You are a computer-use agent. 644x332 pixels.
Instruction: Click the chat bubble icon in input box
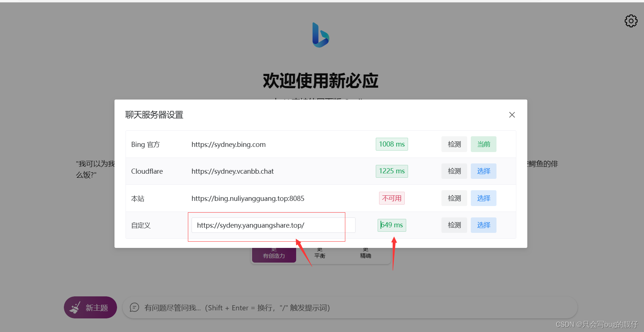coord(135,307)
